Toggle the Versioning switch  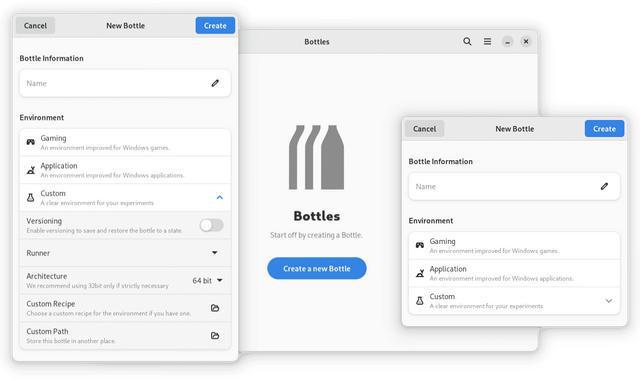coord(211,225)
